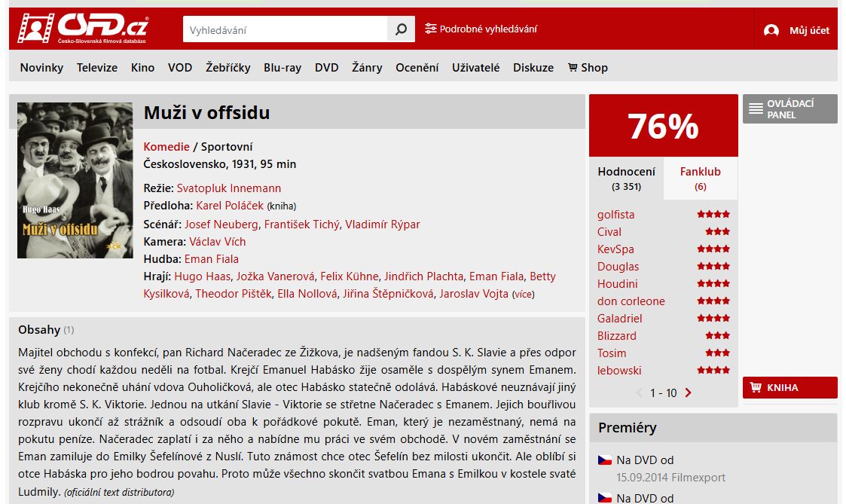846x504 pixels.
Task: Click the Czech flag next to DVD premiere
Action: (605, 460)
